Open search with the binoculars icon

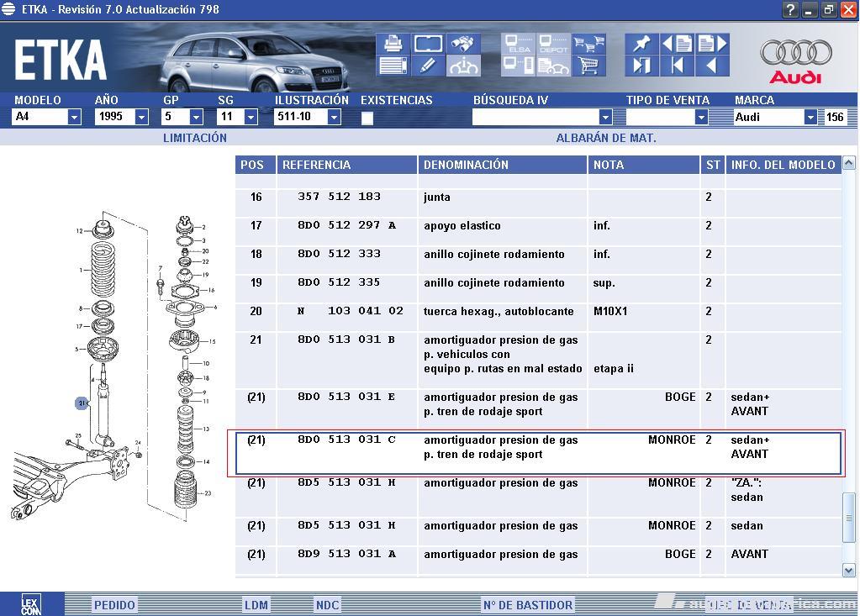tap(463, 44)
